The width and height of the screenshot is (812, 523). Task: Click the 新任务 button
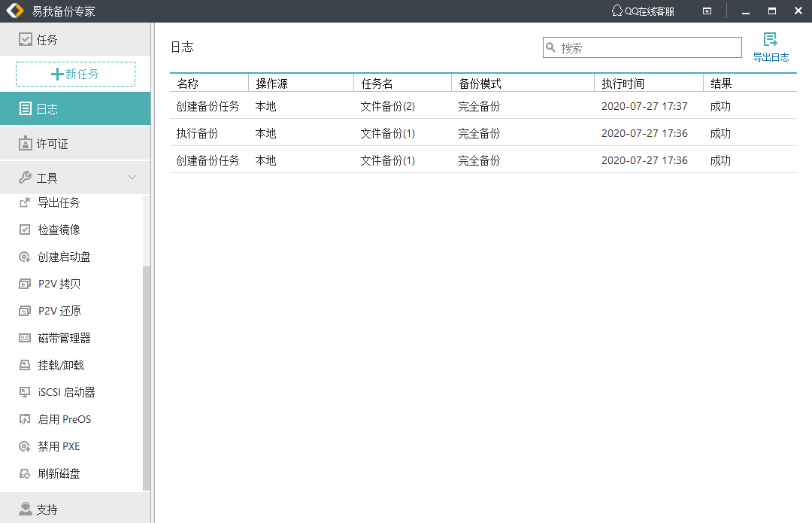[x=75, y=74]
